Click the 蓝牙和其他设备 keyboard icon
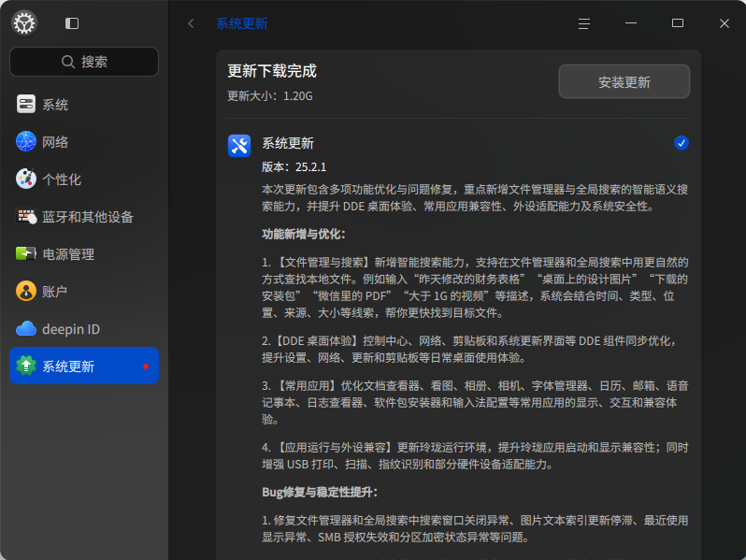 pos(26,217)
